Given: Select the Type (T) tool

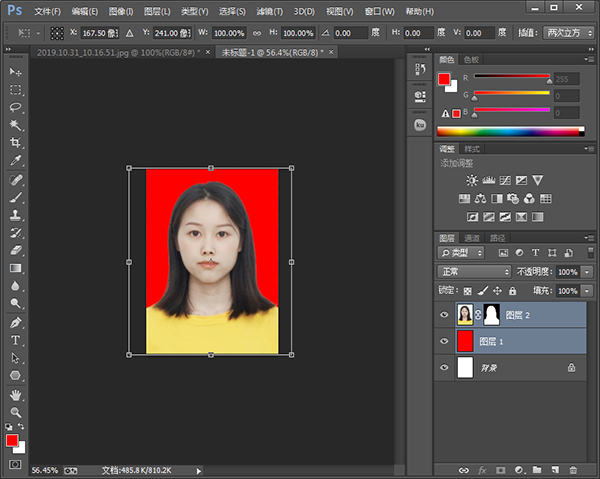Looking at the screenshot, I should (16, 340).
